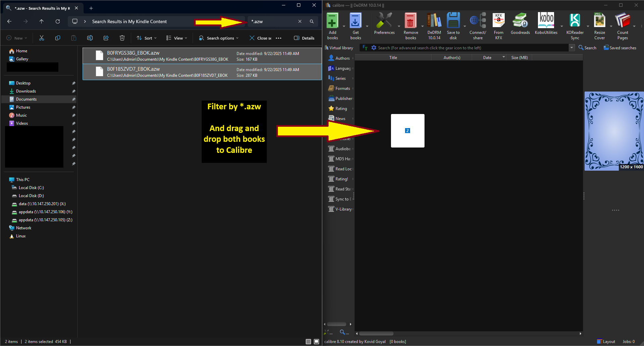The height and width of the screenshot is (346, 644).
Task: Switch to details list view in Explorer status bar
Action: pos(308,342)
